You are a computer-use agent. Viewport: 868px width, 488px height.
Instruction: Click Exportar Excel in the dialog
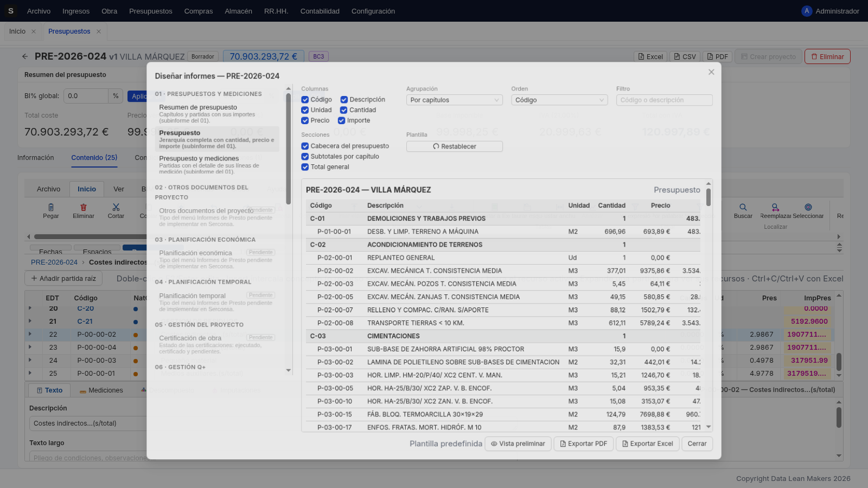point(648,444)
